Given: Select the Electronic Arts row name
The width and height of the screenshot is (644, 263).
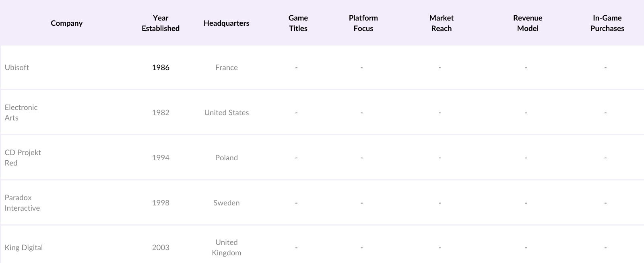Looking at the screenshot, I should click(21, 112).
